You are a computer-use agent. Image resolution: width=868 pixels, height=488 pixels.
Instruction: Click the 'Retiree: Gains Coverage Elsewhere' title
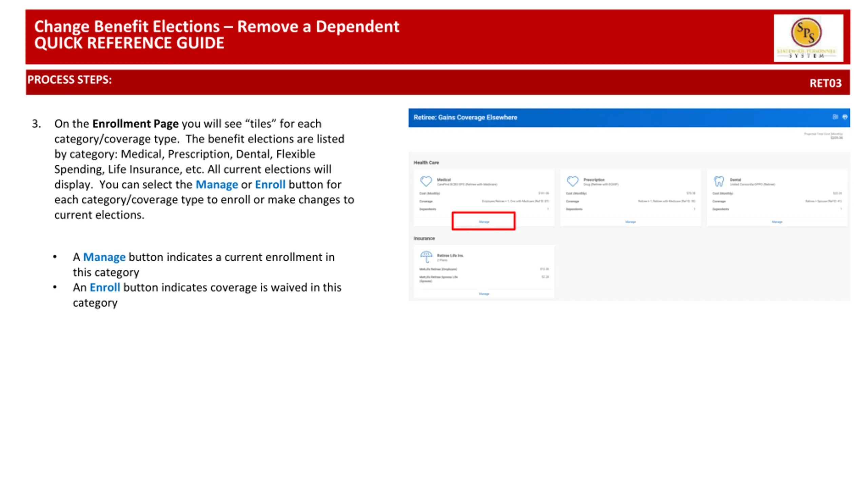tap(465, 117)
